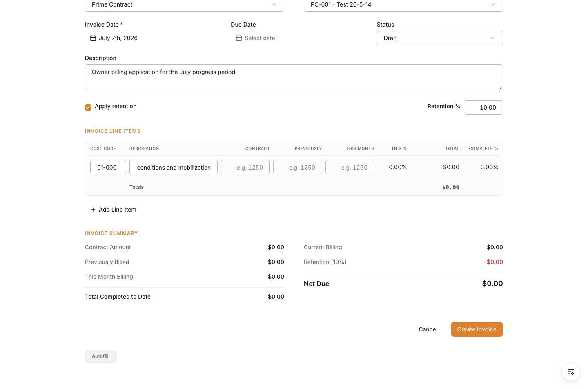
Task: Focus the Retention % input field
Action: click(x=483, y=107)
